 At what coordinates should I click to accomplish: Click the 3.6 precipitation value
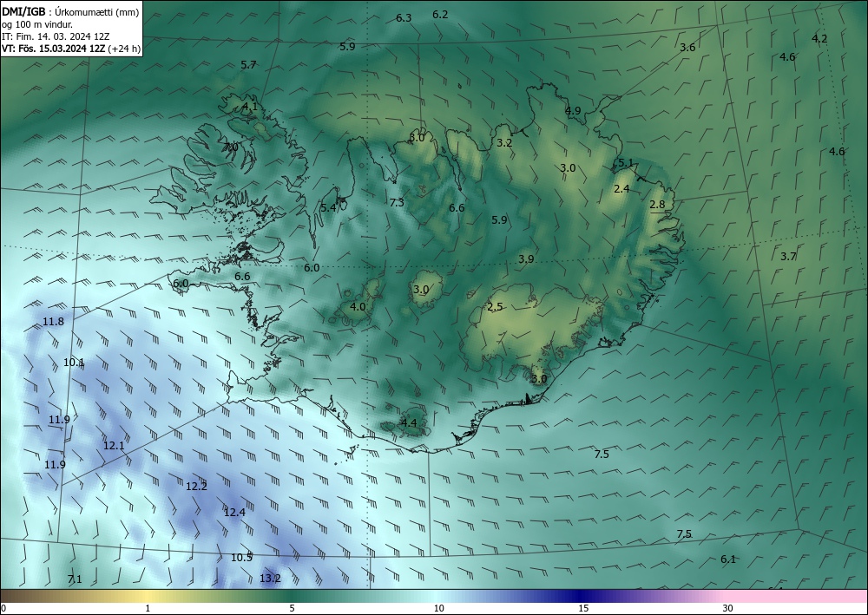tap(687, 48)
